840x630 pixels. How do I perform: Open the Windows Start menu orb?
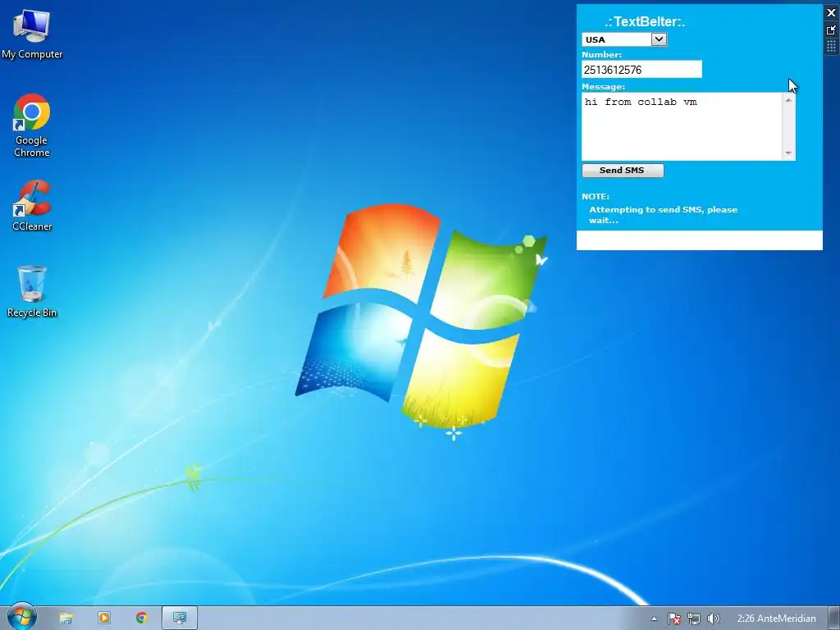click(x=21, y=617)
